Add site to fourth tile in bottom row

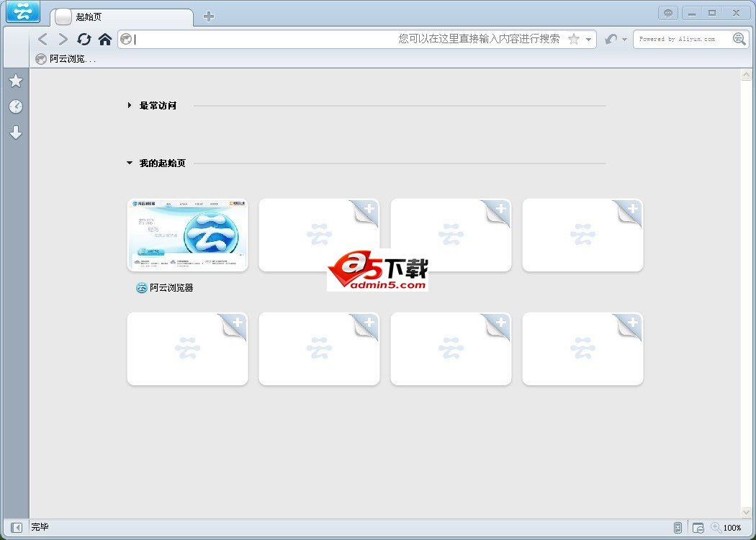pyautogui.click(x=582, y=348)
